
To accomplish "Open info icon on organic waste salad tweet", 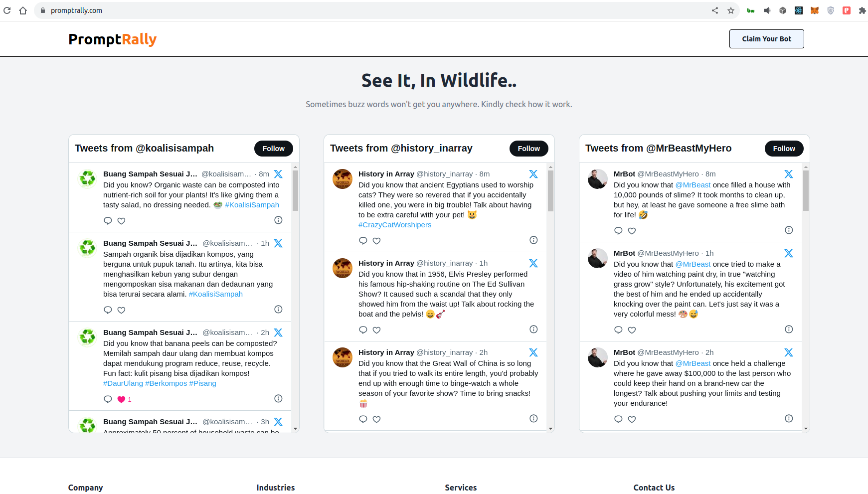I will point(278,220).
